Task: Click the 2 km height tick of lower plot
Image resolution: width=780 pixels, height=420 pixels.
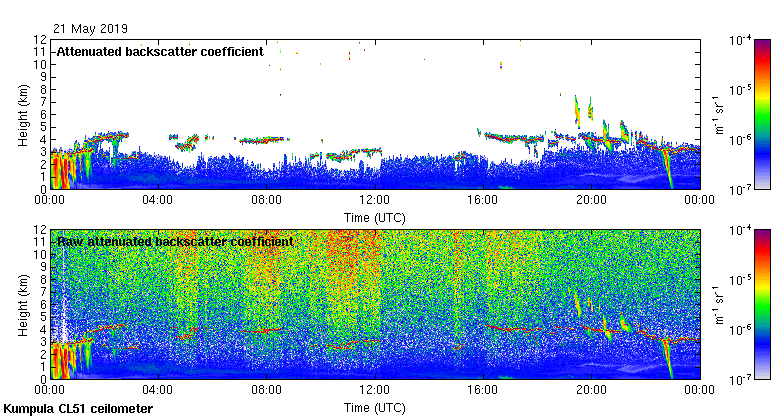Action: point(43,354)
